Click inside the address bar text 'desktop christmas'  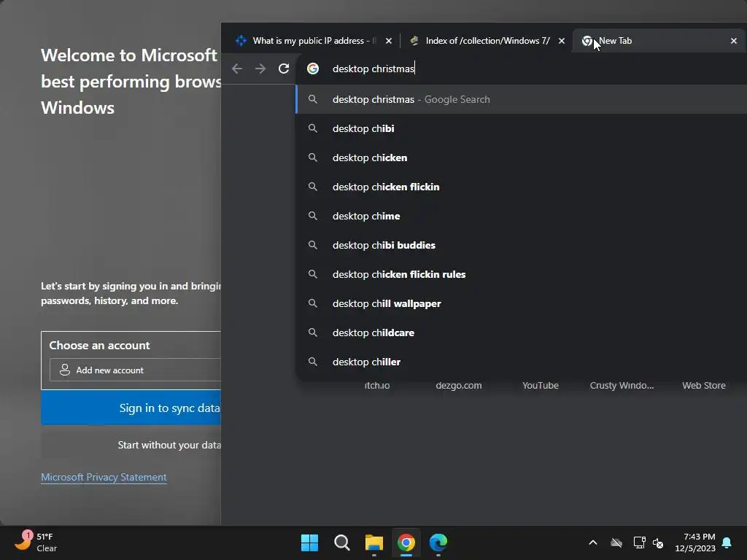coord(373,69)
